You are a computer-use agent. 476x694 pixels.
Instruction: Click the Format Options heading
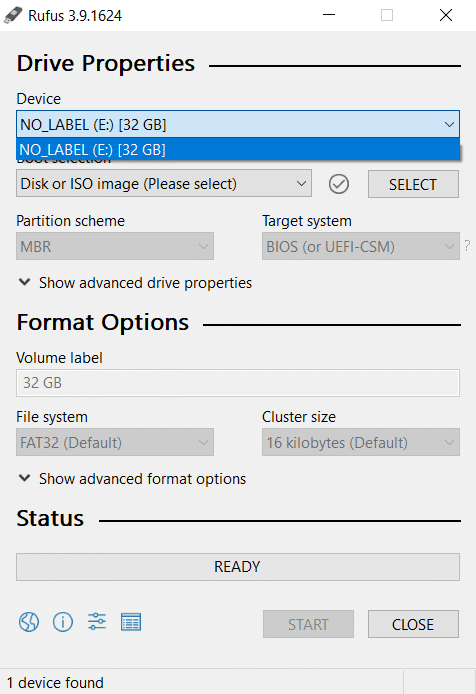[103, 322]
